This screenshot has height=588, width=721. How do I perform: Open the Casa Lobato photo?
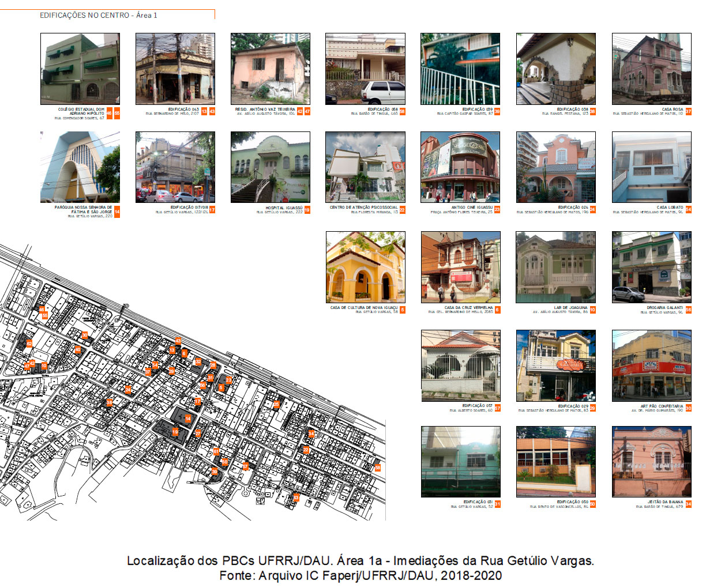[651, 167]
